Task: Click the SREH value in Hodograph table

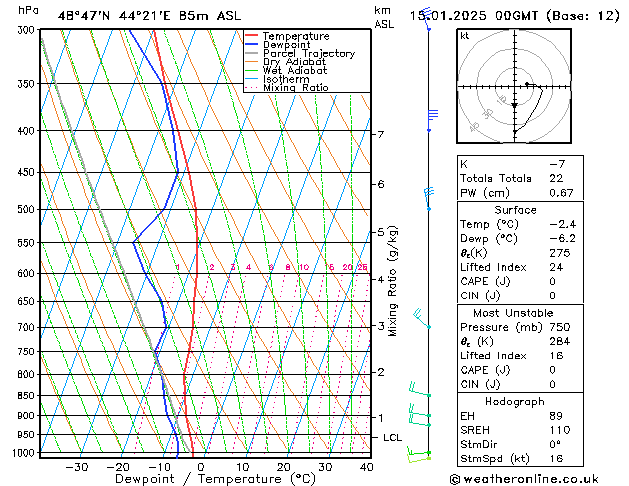Action: [x=560, y=430]
